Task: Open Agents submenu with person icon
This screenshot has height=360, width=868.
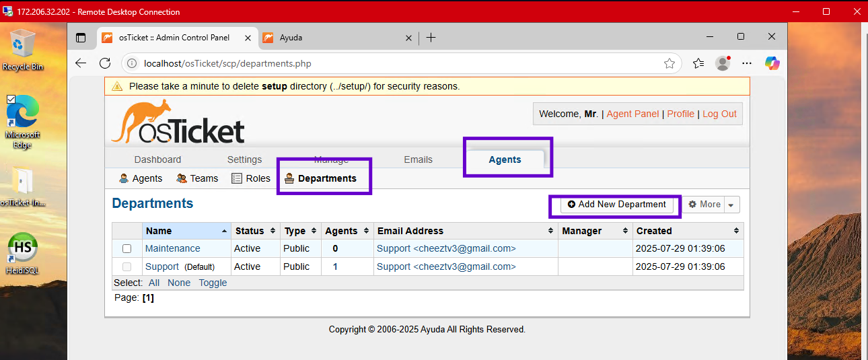Action: (141, 178)
